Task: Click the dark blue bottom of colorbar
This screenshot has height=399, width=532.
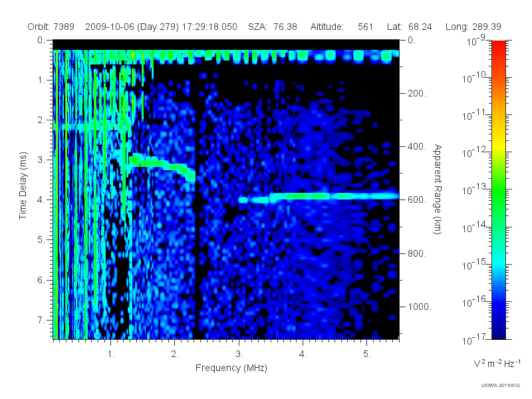Action: point(499,331)
